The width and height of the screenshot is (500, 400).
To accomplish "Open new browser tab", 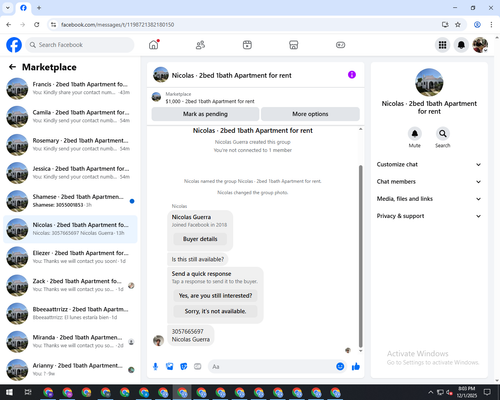I will point(39,8).
